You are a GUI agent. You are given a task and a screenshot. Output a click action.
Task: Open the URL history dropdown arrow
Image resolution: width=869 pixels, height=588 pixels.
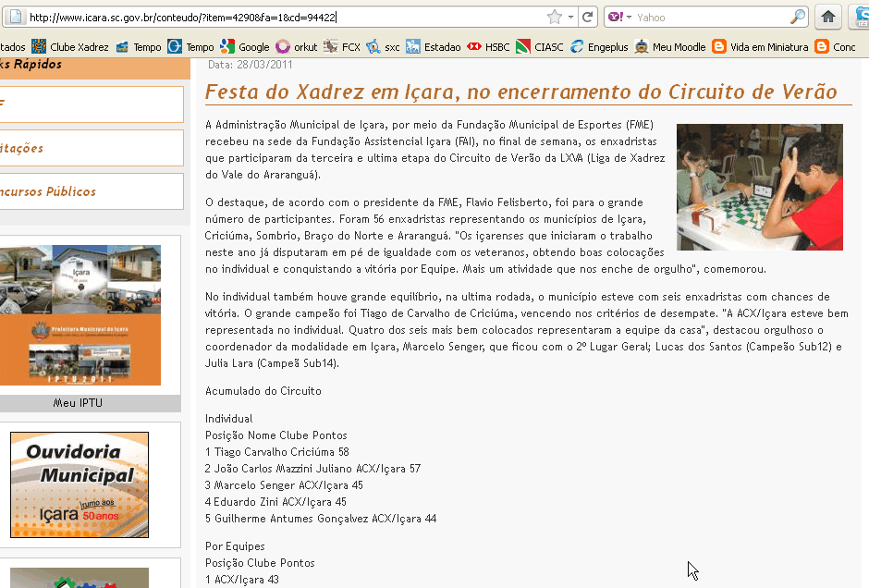click(x=570, y=18)
